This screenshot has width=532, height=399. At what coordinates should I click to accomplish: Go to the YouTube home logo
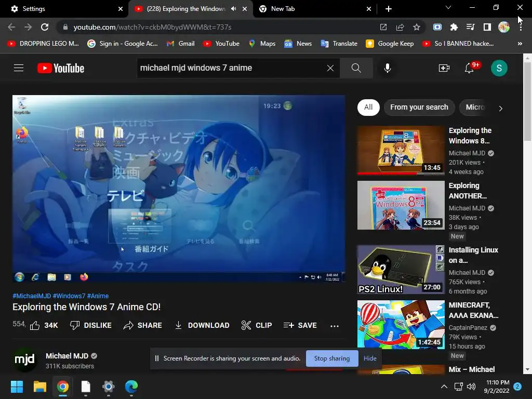pyautogui.click(x=61, y=68)
